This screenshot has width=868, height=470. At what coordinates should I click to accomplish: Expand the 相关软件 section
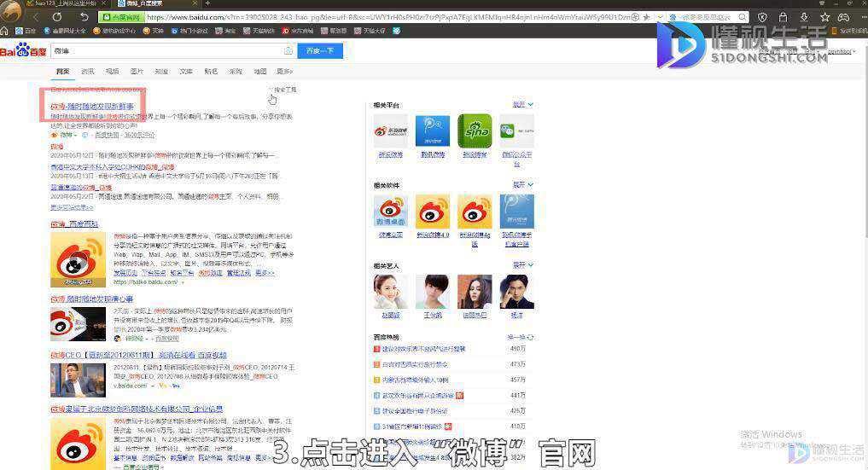pos(522,185)
